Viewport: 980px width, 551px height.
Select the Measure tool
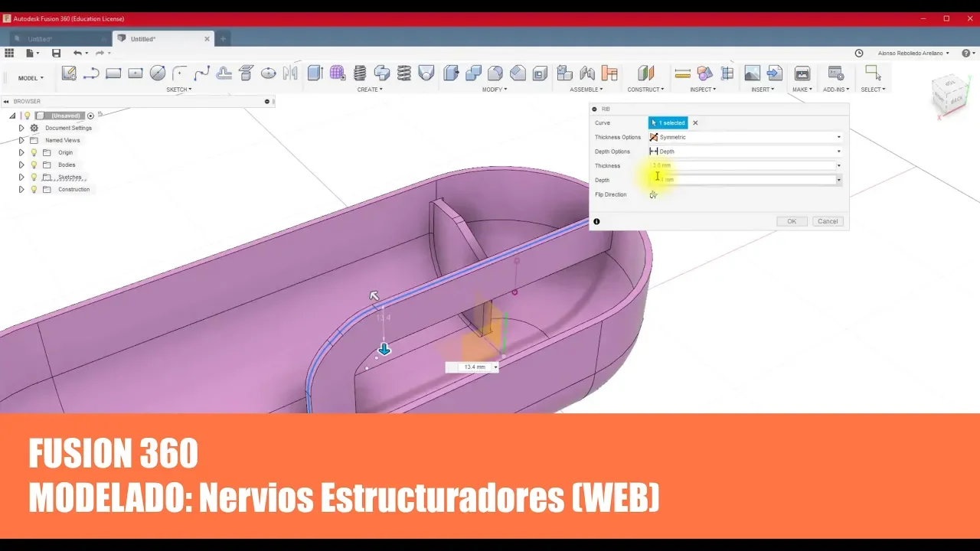point(683,73)
